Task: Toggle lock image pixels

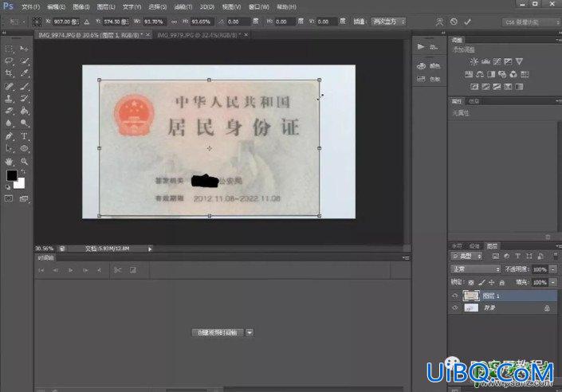Action: 481,283
